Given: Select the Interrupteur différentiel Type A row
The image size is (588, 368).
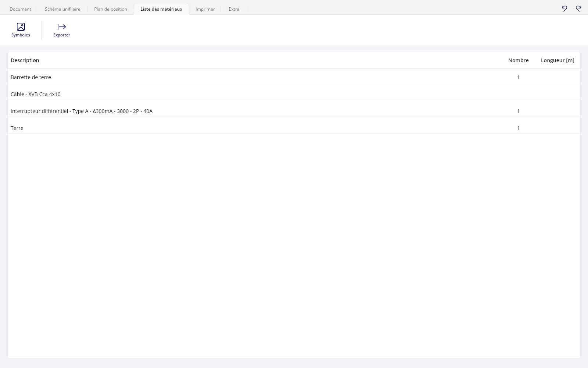Looking at the screenshot, I should tap(294, 109).
